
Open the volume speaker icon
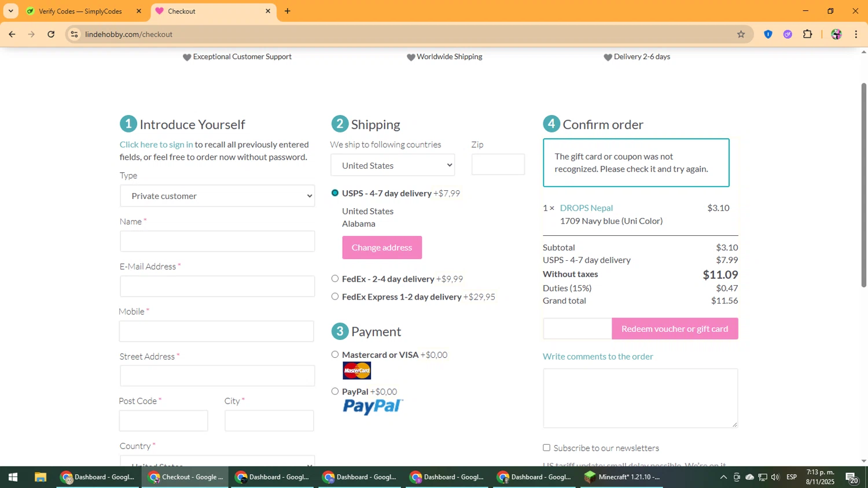[775, 477]
